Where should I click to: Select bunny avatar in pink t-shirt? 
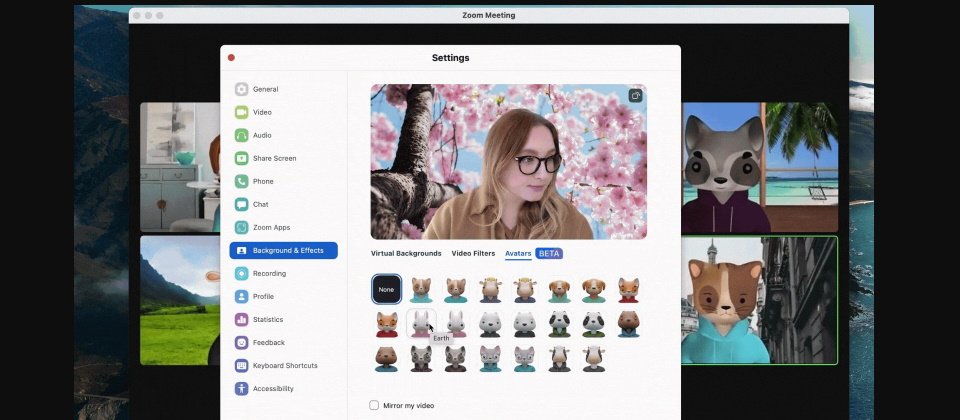456,324
